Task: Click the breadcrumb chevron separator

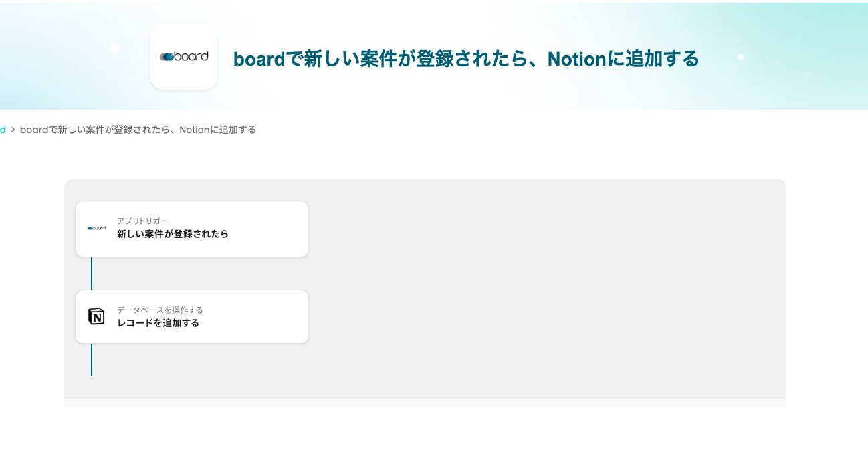Action: (13, 130)
